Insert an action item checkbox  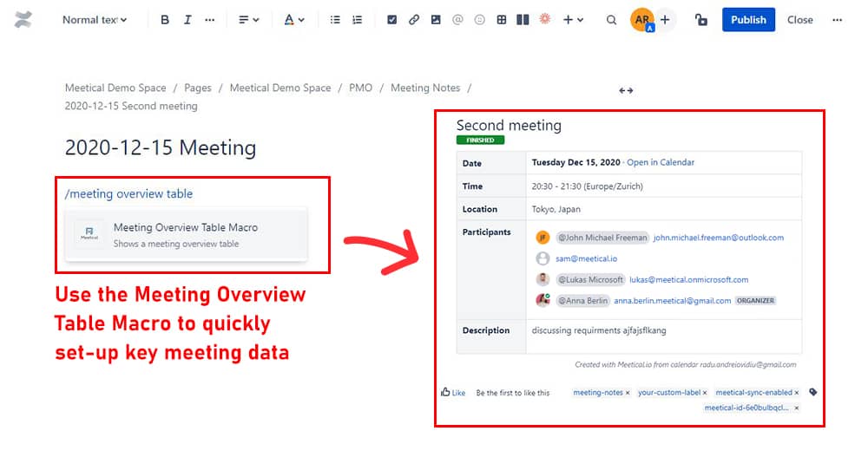(x=392, y=20)
